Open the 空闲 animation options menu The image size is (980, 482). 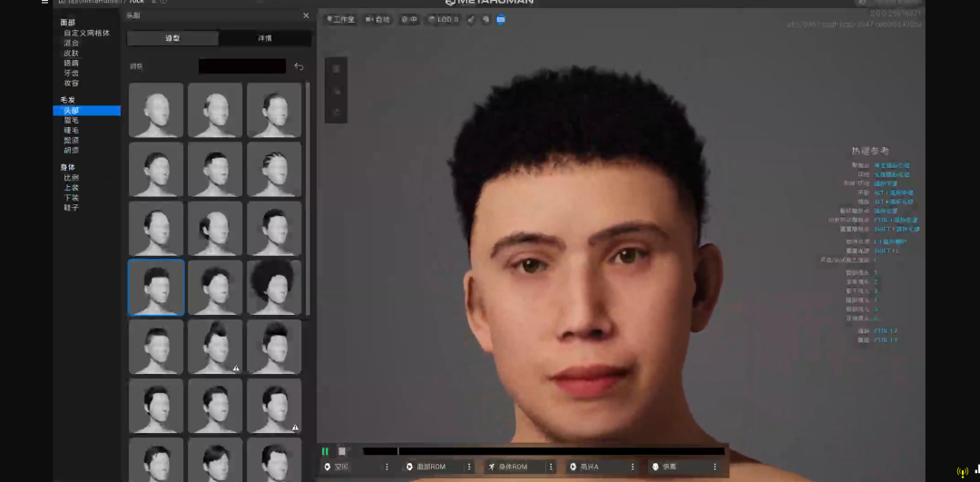coord(387,467)
